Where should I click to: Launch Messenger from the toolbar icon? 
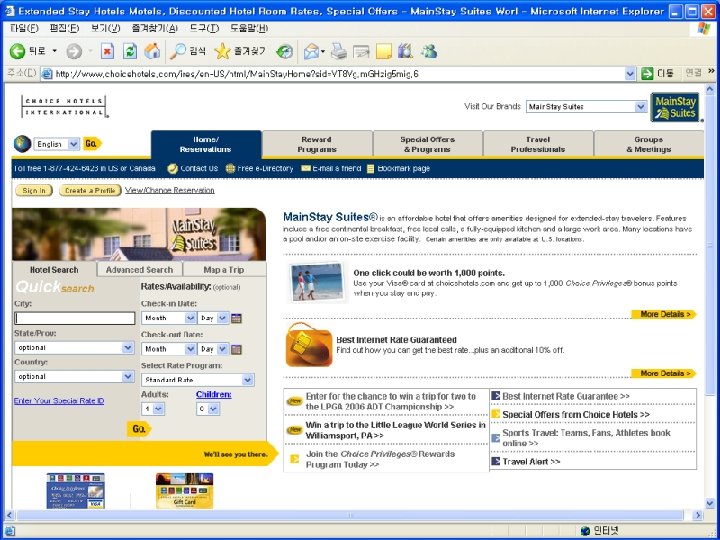tap(429, 51)
